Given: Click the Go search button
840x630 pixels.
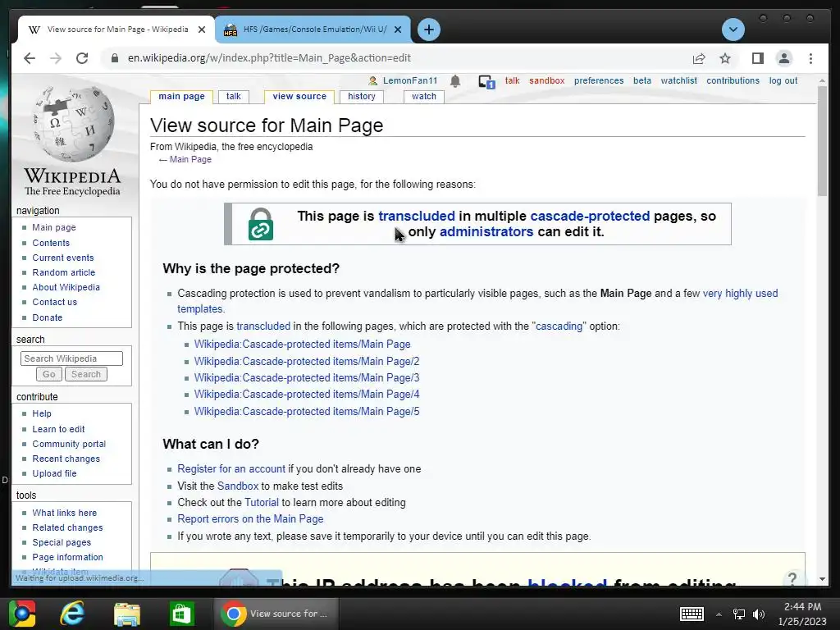Looking at the screenshot, I should pos(48,374).
